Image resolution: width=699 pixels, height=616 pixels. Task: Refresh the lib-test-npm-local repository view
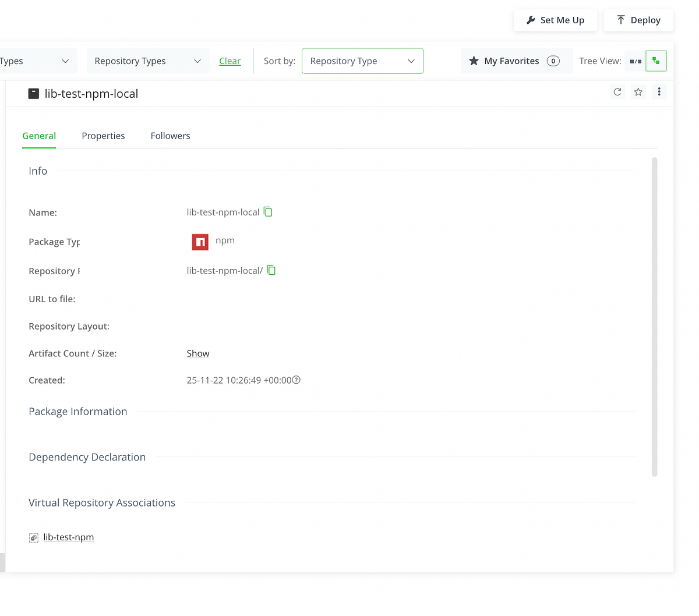coord(617,91)
